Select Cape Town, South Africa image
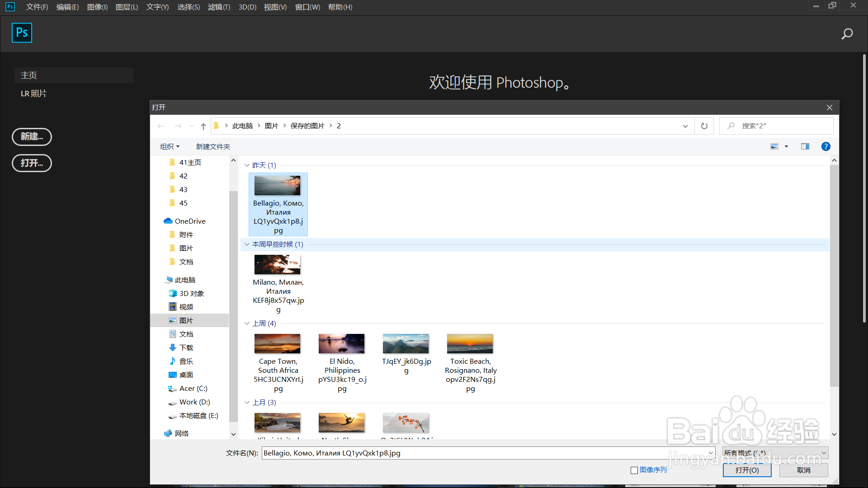The image size is (868, 488). (x=278, y=363)
